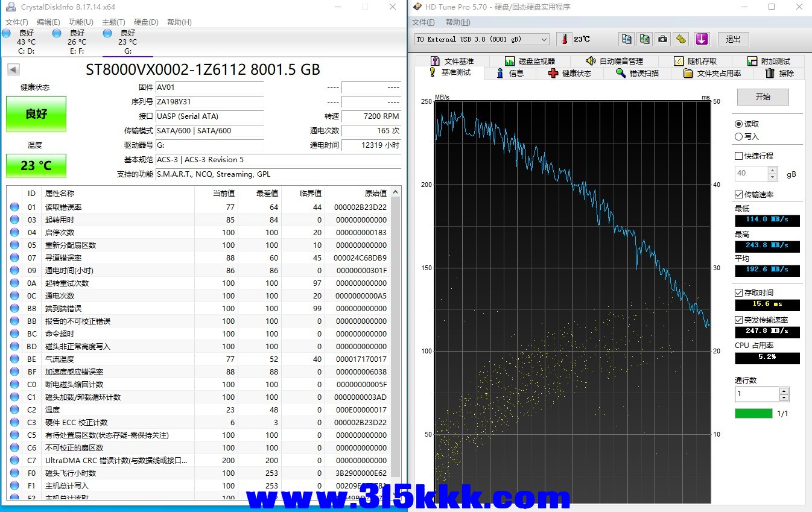This screenshot has height=512, width=812.
Task: Minimize HD Tune to tray with purple arrow
Action: tap(701, 39)
